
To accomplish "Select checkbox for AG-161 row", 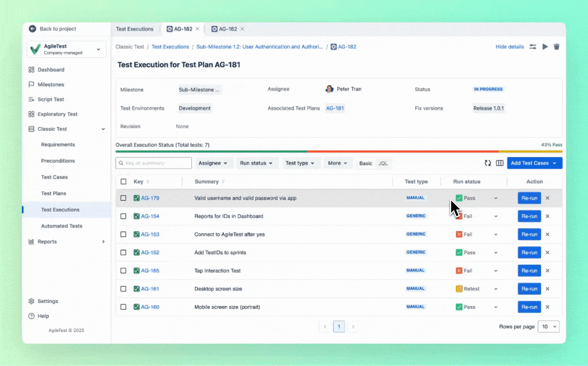I will (123, 289).
